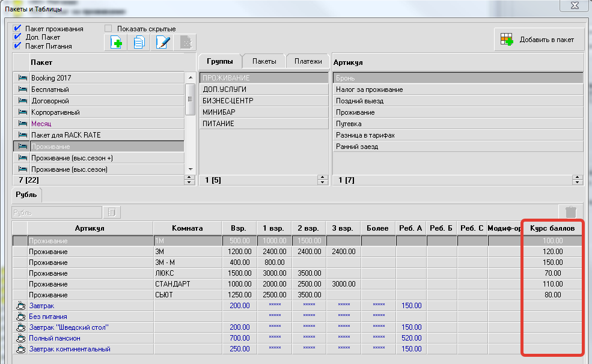Open the Платежи tab
Screen dimensions: 592x364
[x=308, y=61]
